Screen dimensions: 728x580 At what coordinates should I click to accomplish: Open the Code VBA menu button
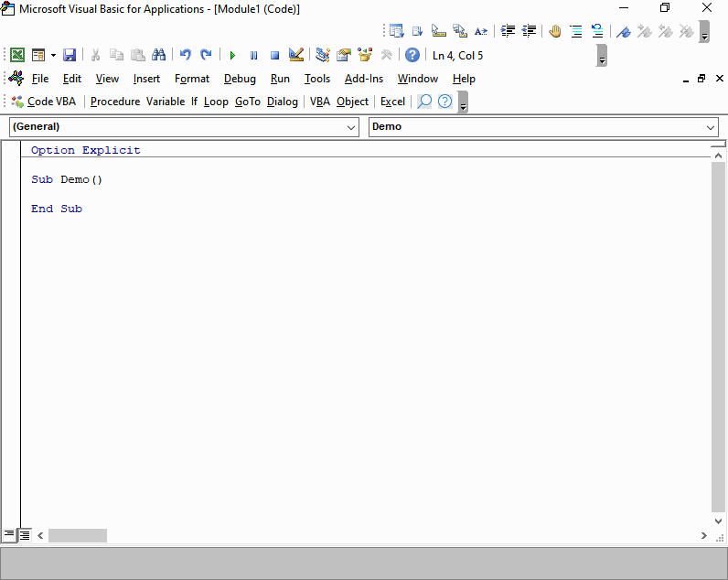coord(44,102)
